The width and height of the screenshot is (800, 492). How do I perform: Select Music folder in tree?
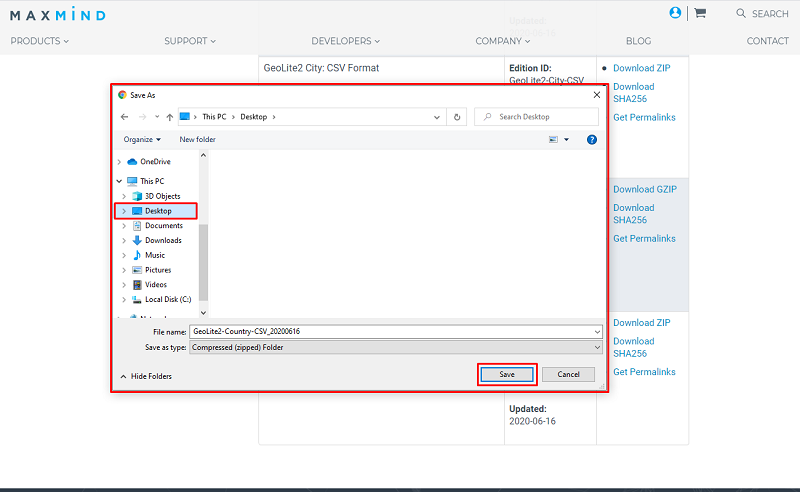155,255
